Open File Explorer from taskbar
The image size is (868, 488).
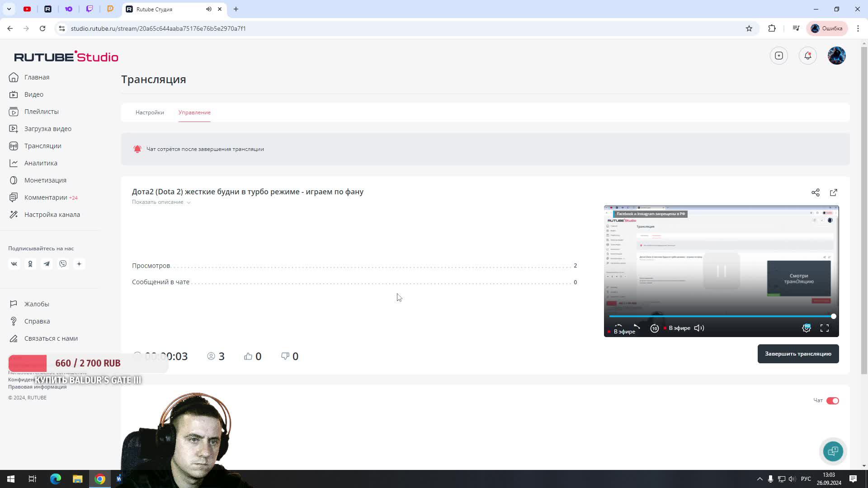78,479
